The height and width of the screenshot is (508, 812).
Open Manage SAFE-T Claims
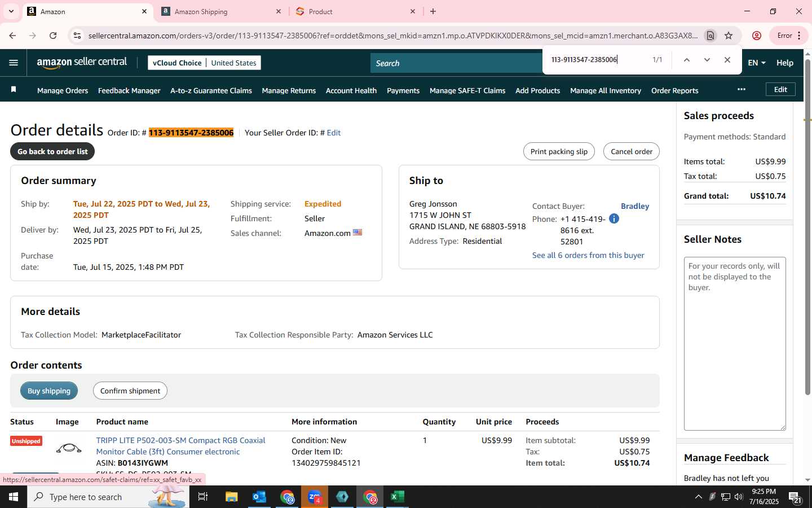coord(467,90)
